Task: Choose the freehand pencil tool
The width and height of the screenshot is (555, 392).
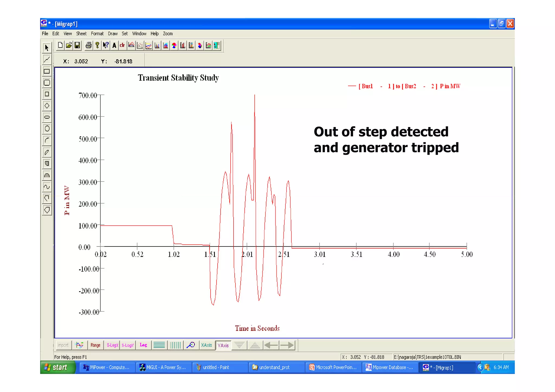Action: (x=47, y=152)
